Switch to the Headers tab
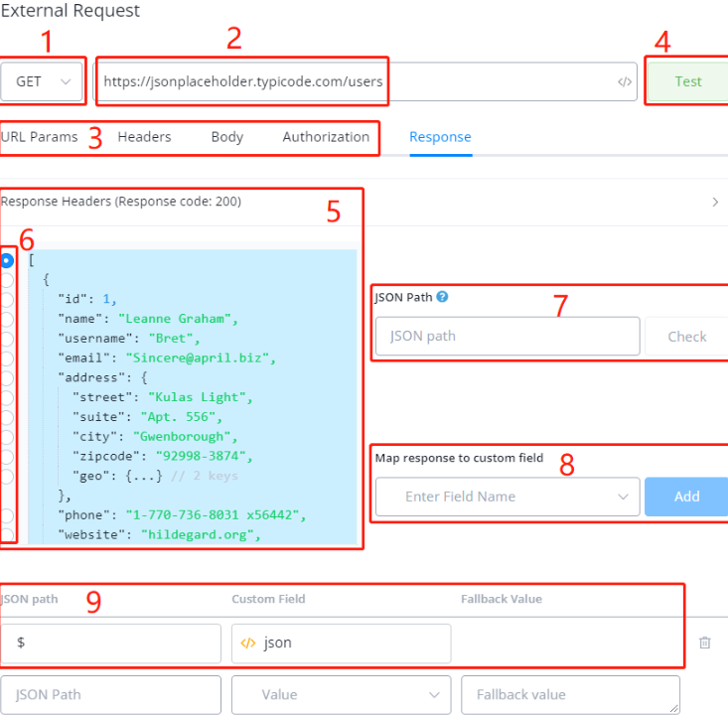Screen dimensions: 728x715 144,137
